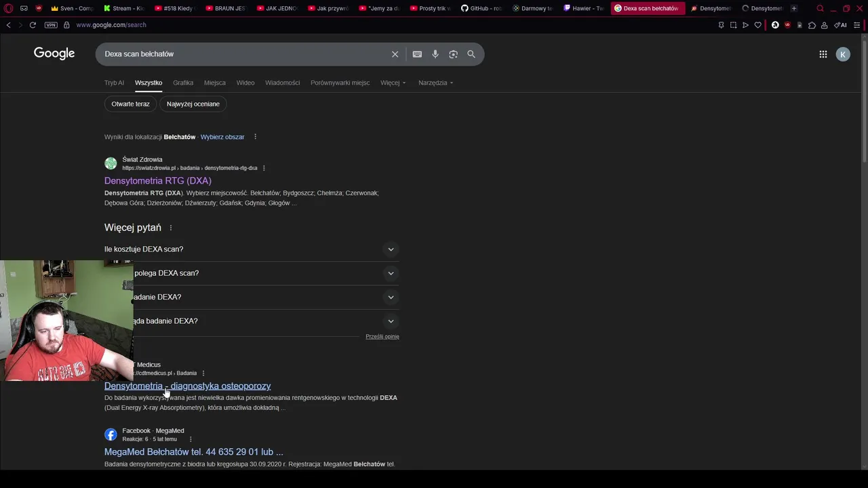Expand the ąda badanie DEXA question

coord(266,321)
